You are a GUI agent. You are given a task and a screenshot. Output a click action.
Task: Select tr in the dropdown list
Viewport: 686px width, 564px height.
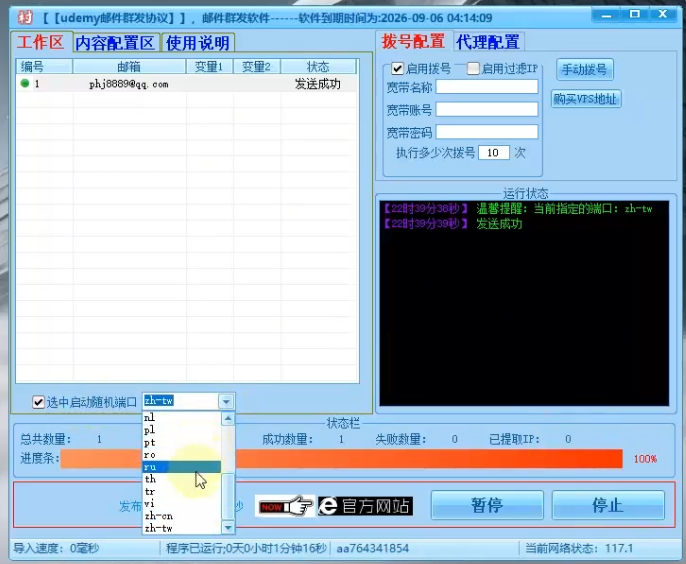click(x=182, y=491)
